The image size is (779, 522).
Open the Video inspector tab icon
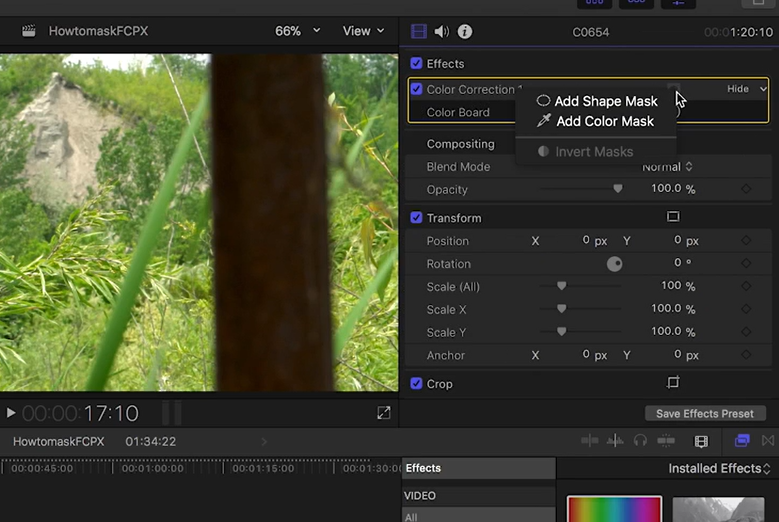coord(419,31)
